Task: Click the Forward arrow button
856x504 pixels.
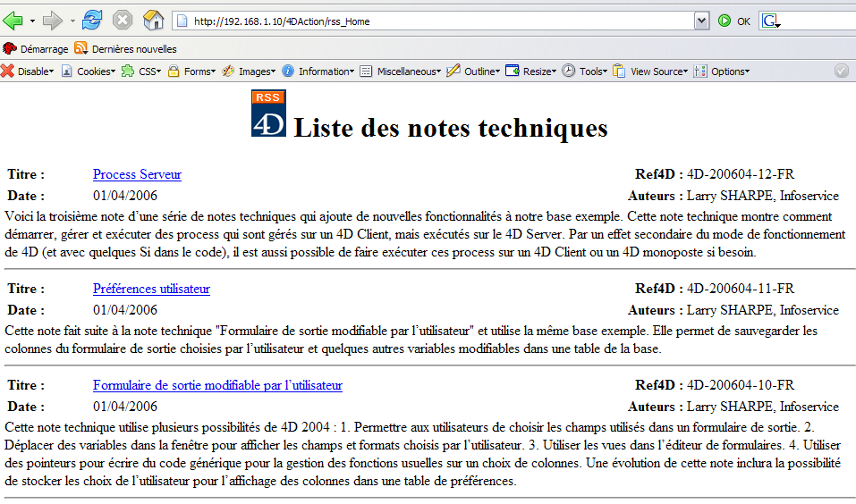Action: click(53, 20)
